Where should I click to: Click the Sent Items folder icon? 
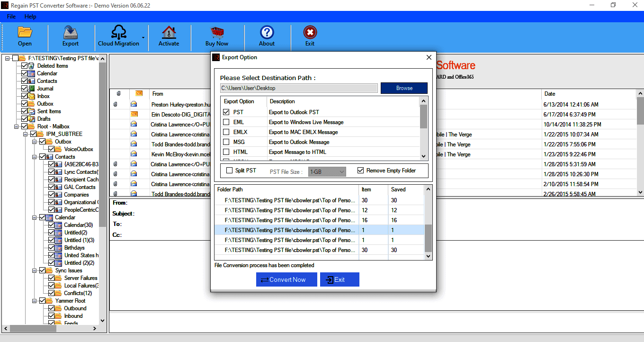coord(32,111)
